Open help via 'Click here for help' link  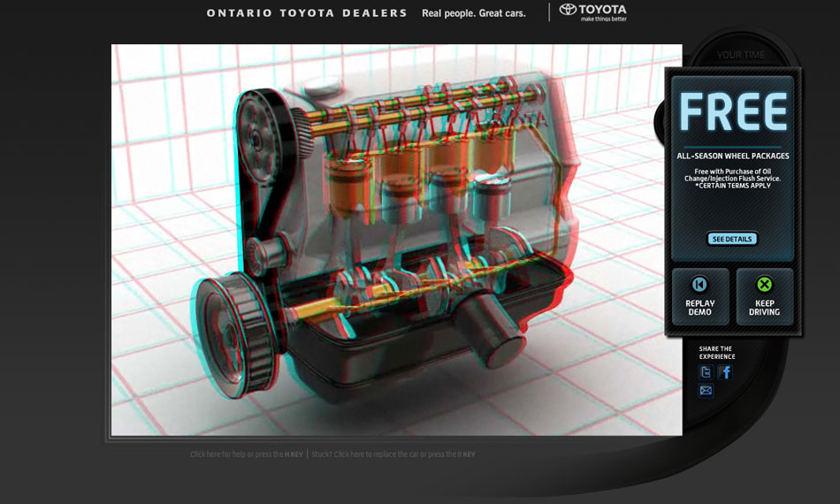[247, 454]
